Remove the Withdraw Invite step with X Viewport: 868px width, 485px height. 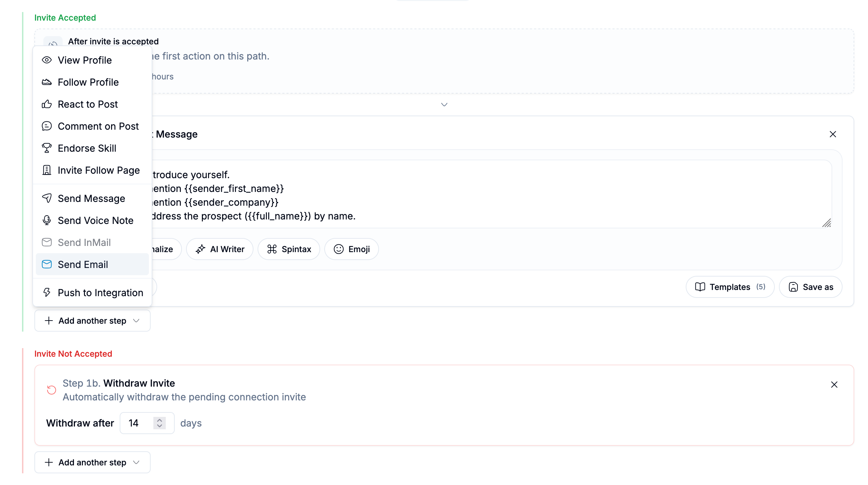coord(834,385)
